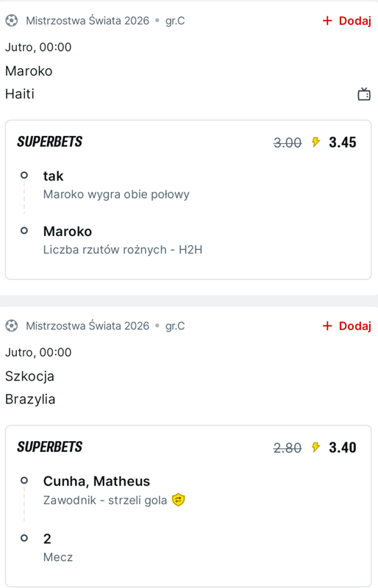
Task: Open the Mistrzostwa Świata 2026 link of Szkocja match
Action: click(88, 326)
